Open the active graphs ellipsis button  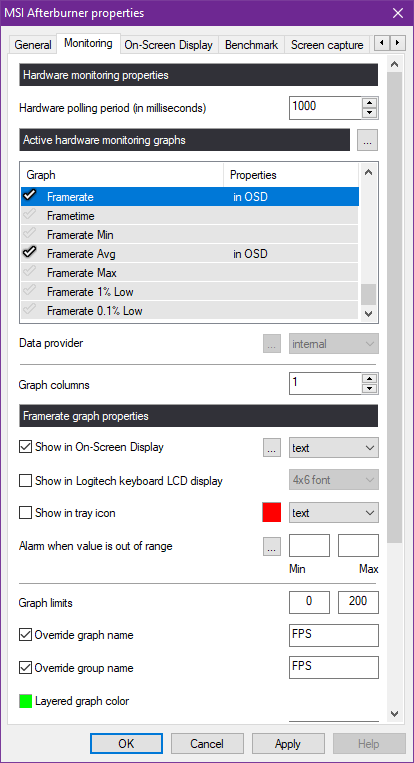tap(367, 140)
